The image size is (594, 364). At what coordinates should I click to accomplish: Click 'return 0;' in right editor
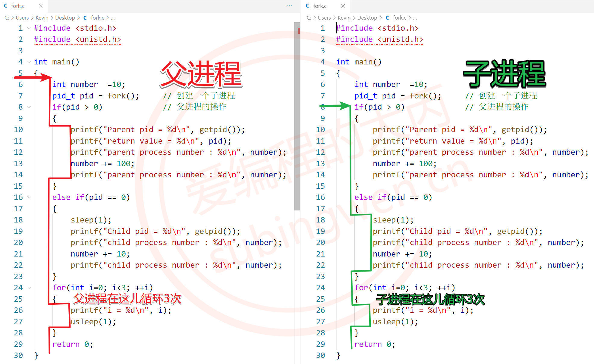tap(375, 344)
